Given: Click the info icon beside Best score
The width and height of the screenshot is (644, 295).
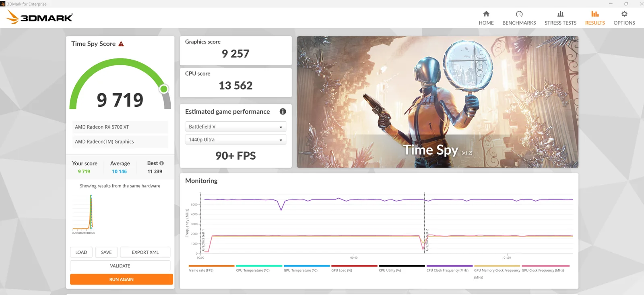Looking at the screenshot, I should (162, 163).
